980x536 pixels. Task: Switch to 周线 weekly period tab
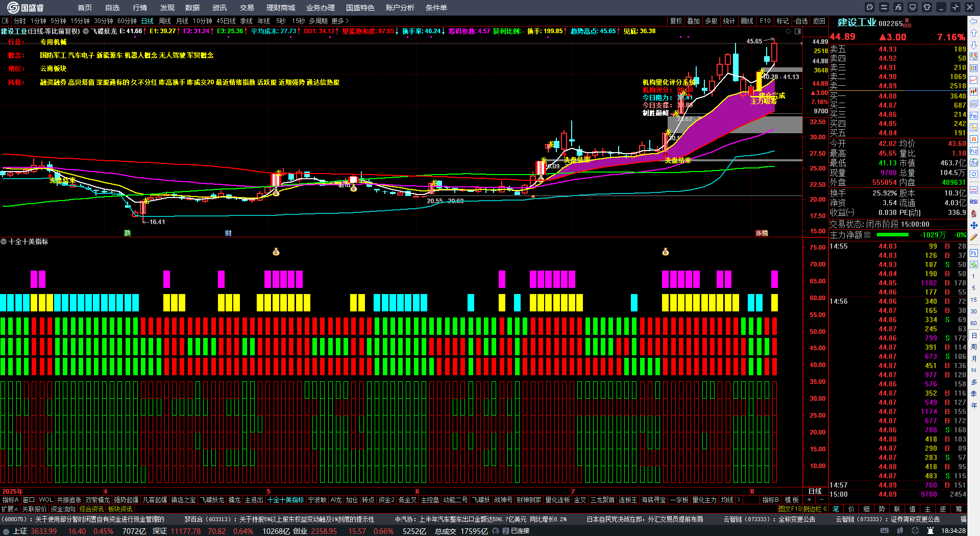(x=165, y=21)
